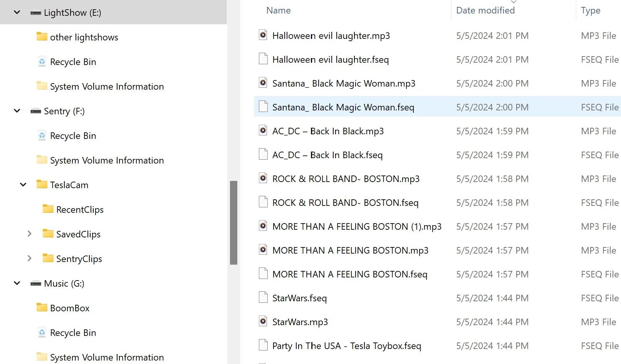This screenshot has height=364, width=621.
Task: Click the navigation pane scrollbar thumb
Action: click(x=233, y=223)
